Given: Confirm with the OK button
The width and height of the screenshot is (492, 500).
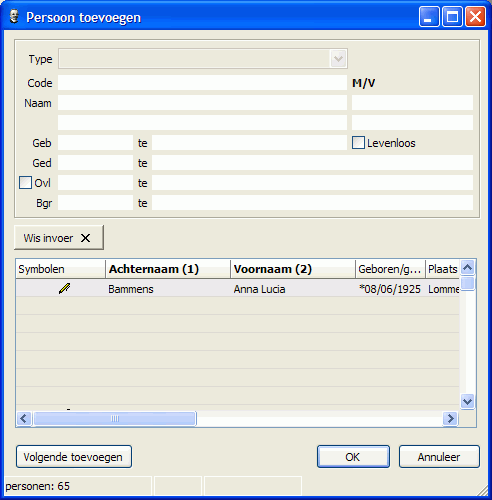Looking at the screenshot, I should click(x=353, y=457).
